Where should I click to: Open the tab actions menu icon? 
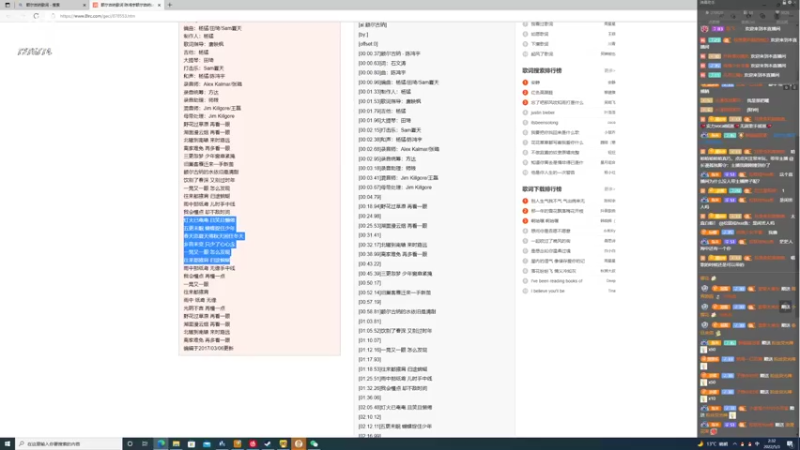click(7, 5)
